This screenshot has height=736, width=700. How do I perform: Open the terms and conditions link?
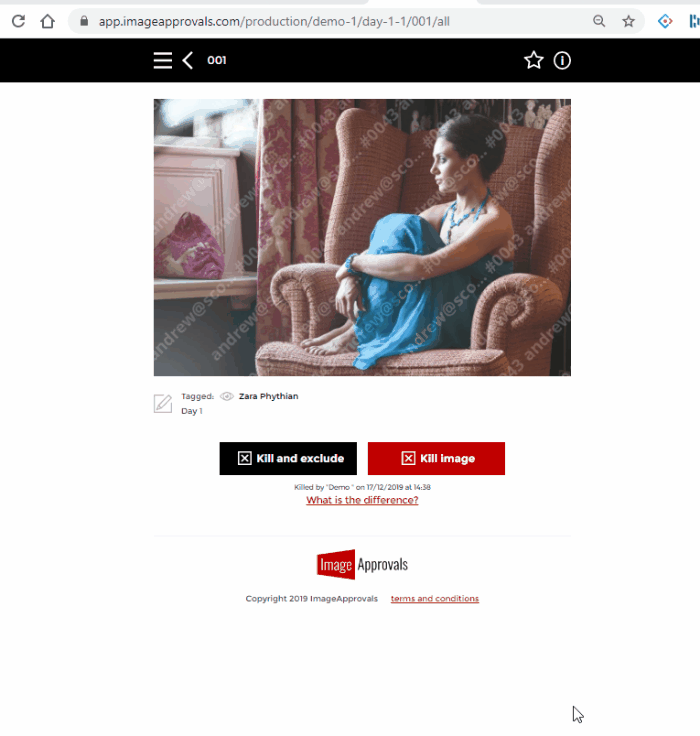pos(435,598)
